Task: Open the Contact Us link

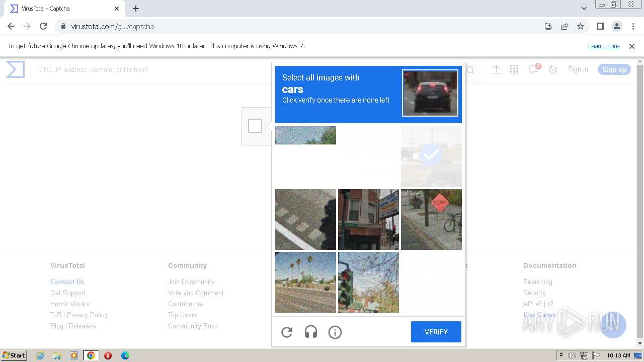Action: point(67,282)
